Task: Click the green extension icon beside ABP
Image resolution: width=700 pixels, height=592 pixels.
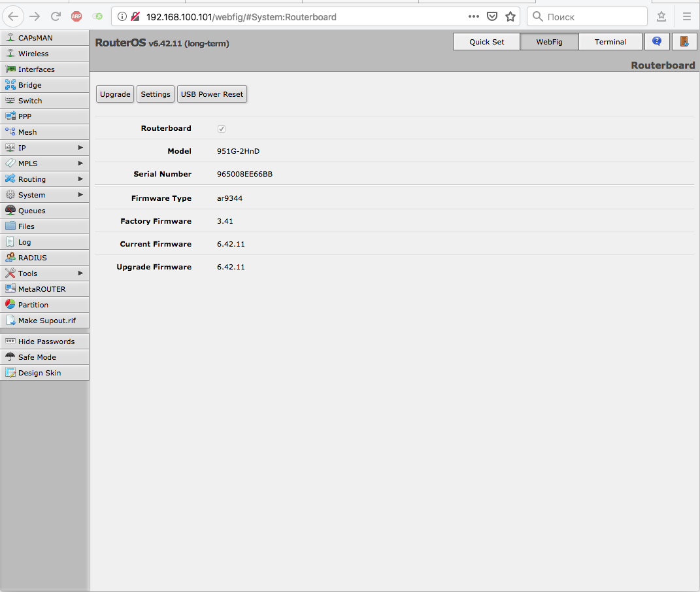Action: [x=97, y=17]
